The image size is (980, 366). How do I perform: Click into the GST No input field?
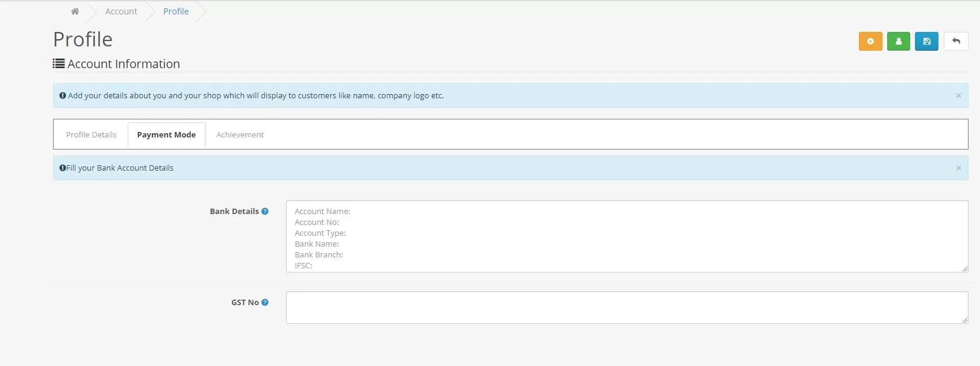tap(626, 308)
